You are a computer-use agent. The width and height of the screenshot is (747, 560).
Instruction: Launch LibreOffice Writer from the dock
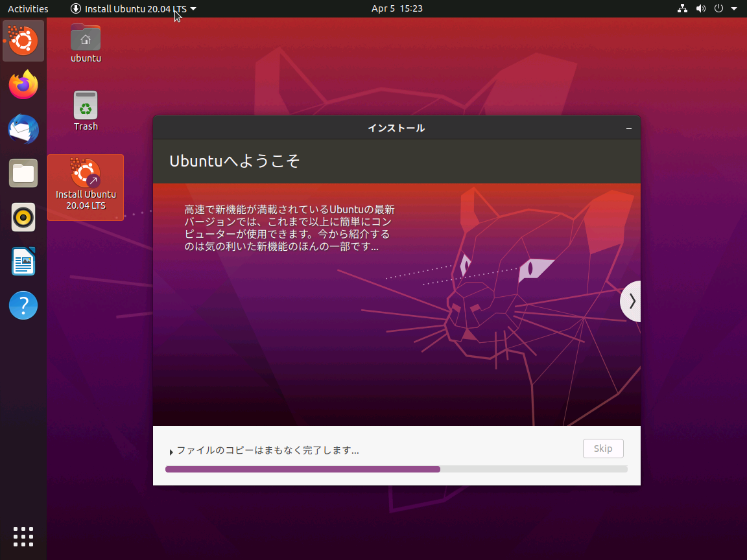coord(23,261)
